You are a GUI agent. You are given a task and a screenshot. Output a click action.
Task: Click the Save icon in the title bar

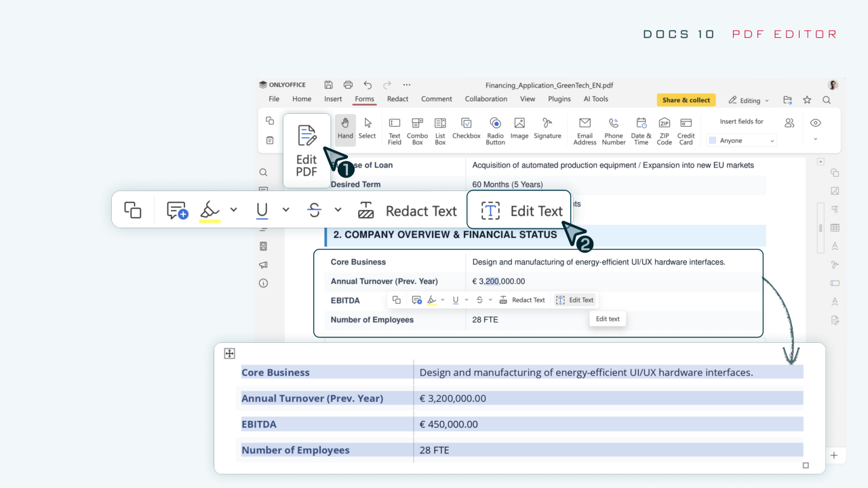[328, 85]
